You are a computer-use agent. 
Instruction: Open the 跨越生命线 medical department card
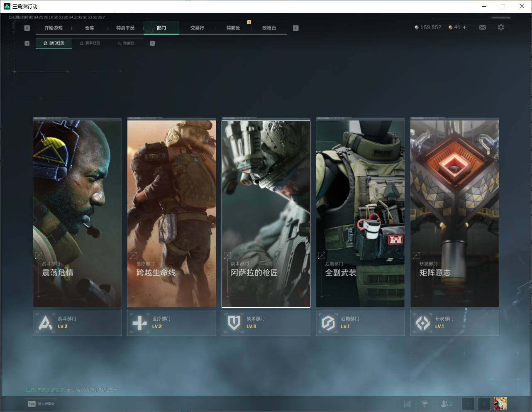[x=172, y=213]
